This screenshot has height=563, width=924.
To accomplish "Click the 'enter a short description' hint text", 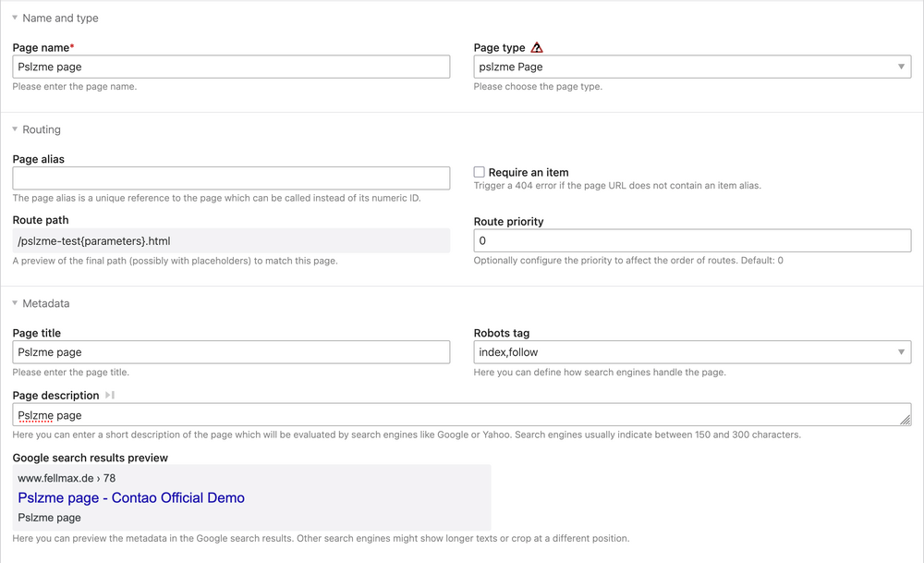I will coord(407,435).
